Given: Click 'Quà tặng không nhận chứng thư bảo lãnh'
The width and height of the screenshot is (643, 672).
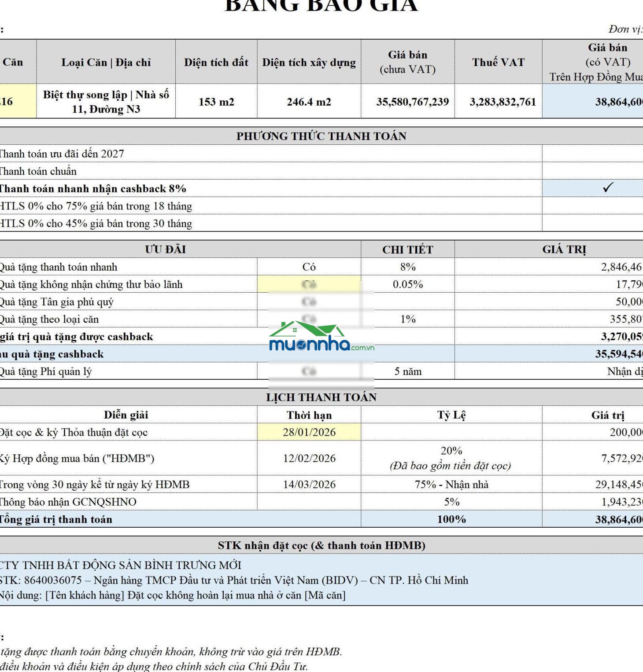Looking at the screenshot, I should pos(91,284).
